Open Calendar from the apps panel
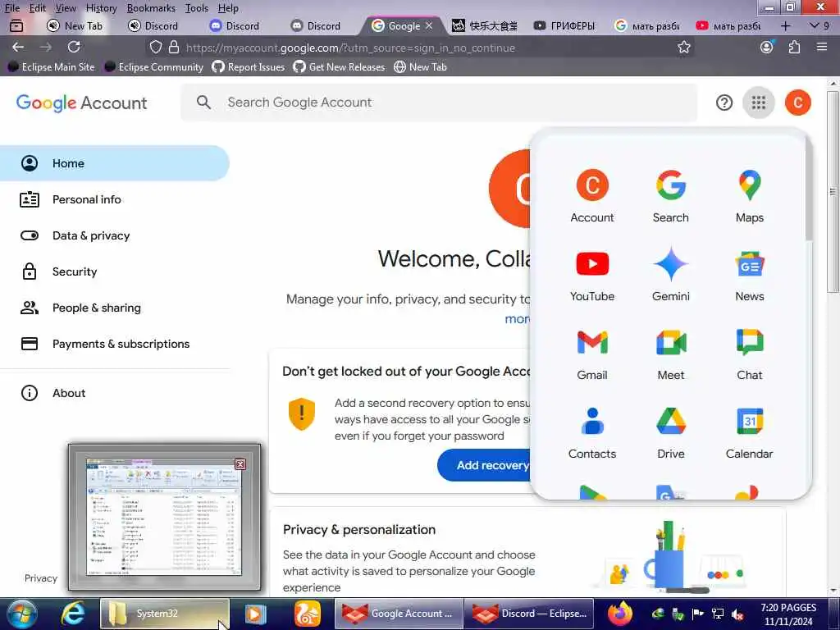 750,432
